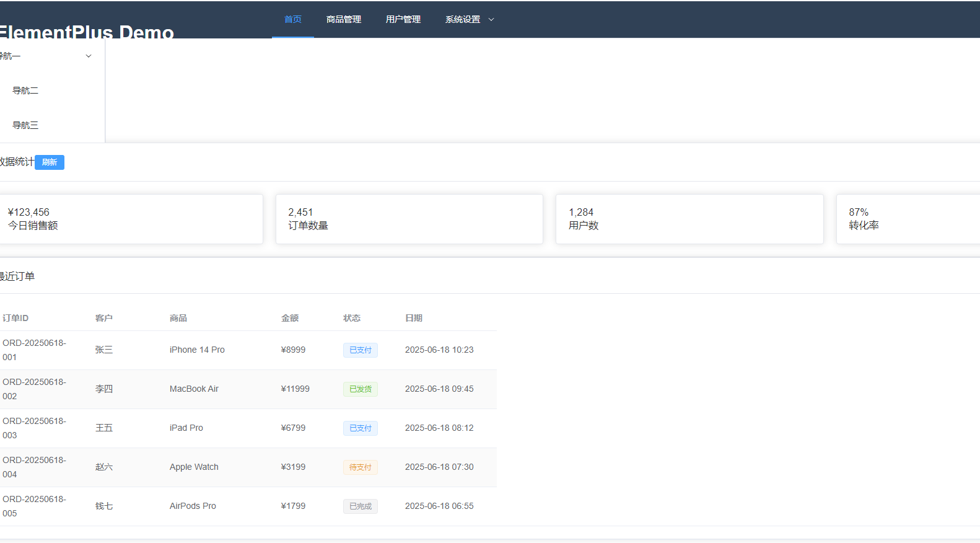Select order ORD-20250618-004 cell
The height and width of the screenshot is (543, 980).
[34, 467]
